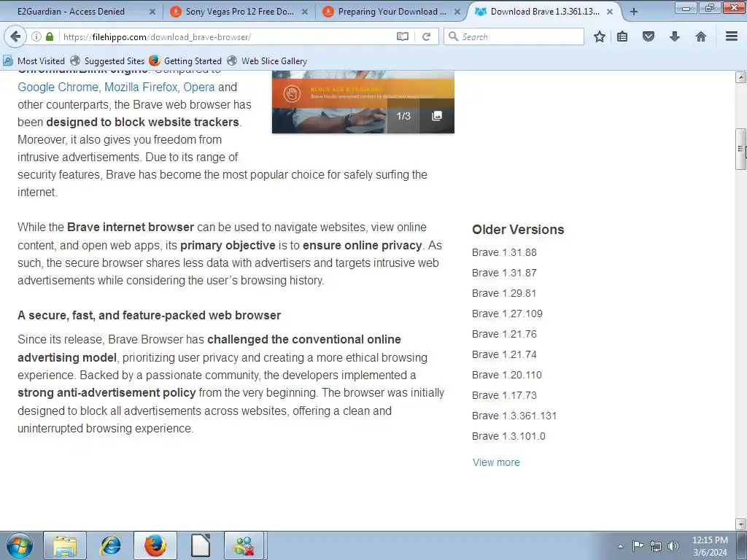Click View more under Older Versions
This screenshot has width=747, height=560.
coord(496,462)
